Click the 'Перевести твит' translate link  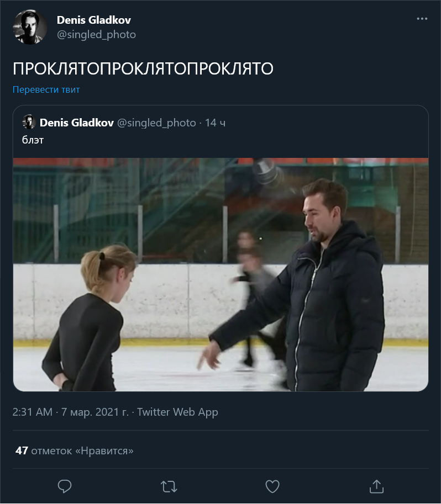46,89
